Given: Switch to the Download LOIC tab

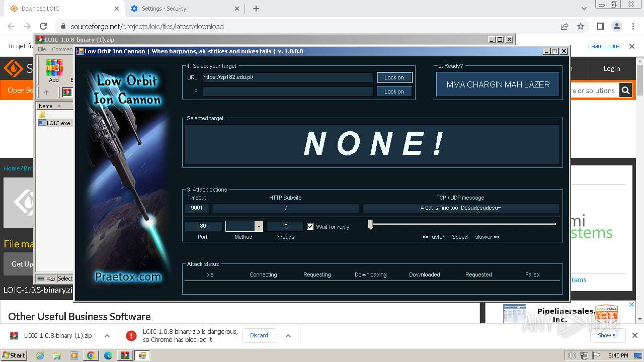Looking at the screenshot, I should 63,9.
